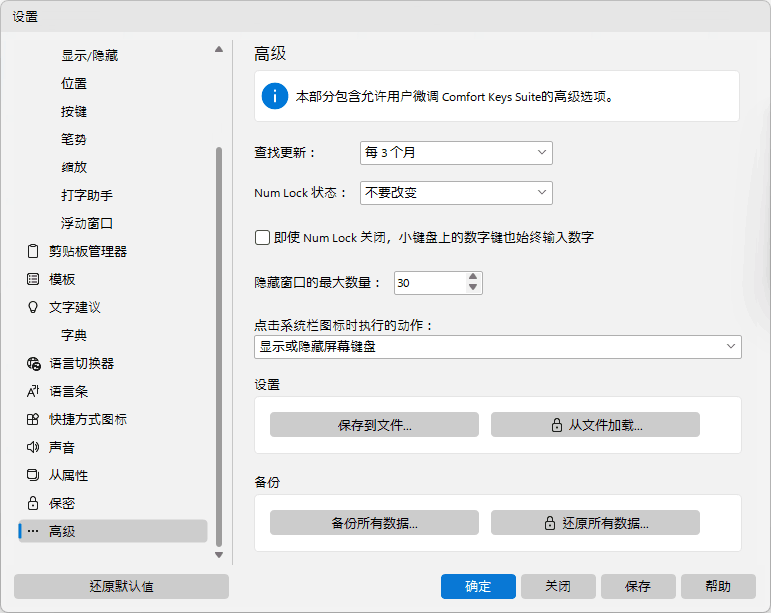Open the tray icon click action dropdown
Viewport: 771px width, 613px height.
[498, 347]
